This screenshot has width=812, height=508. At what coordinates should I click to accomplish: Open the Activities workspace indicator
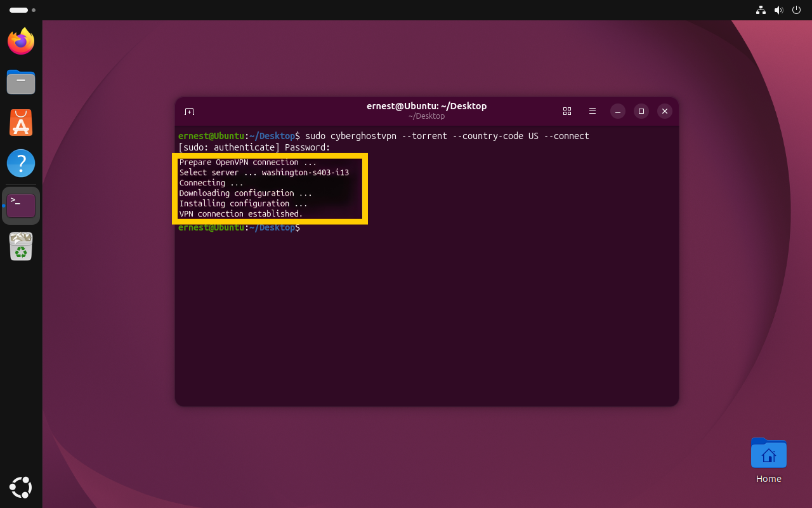coord(22,10)
